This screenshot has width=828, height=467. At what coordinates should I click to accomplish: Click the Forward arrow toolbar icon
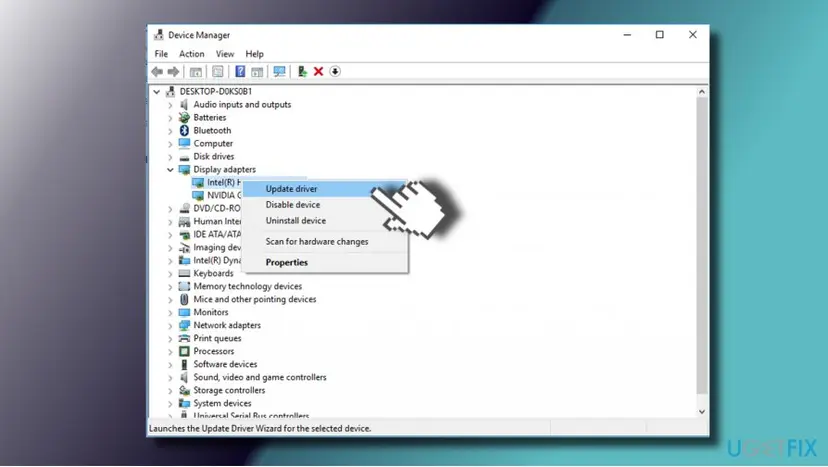173,71
